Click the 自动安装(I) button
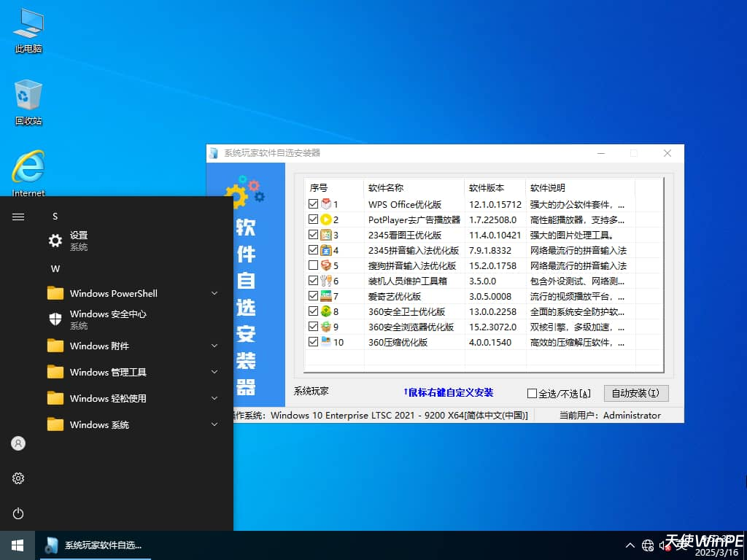 pyautogui.click(x=636, y=393)
